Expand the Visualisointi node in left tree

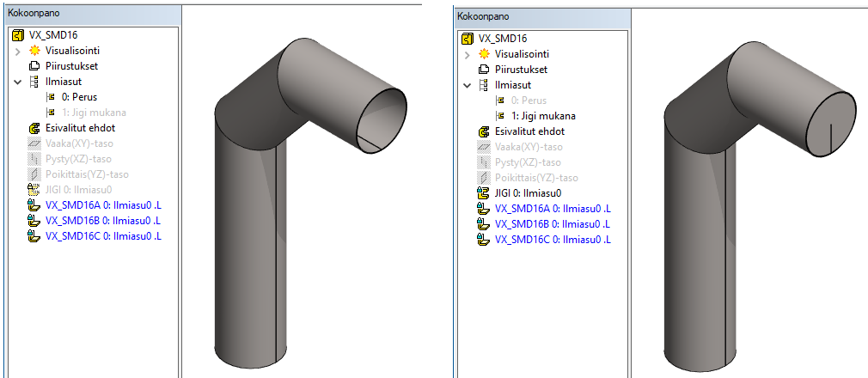18,52
